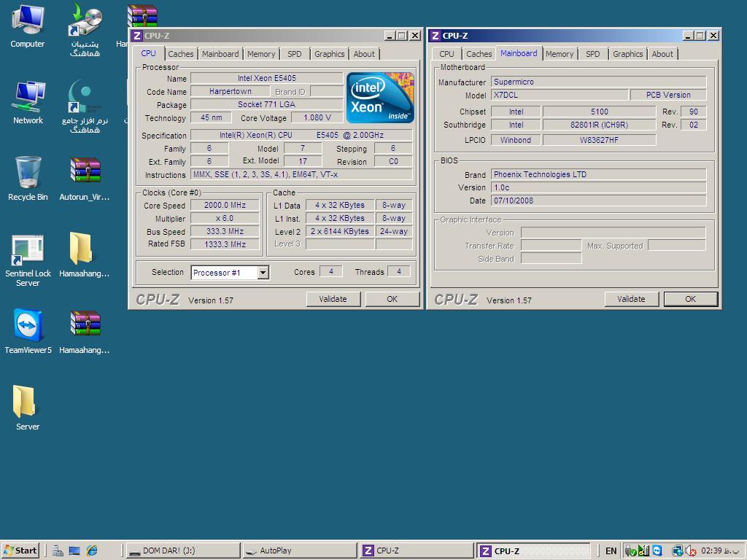Open Server Manager quick launch icon

coord(58,551)
